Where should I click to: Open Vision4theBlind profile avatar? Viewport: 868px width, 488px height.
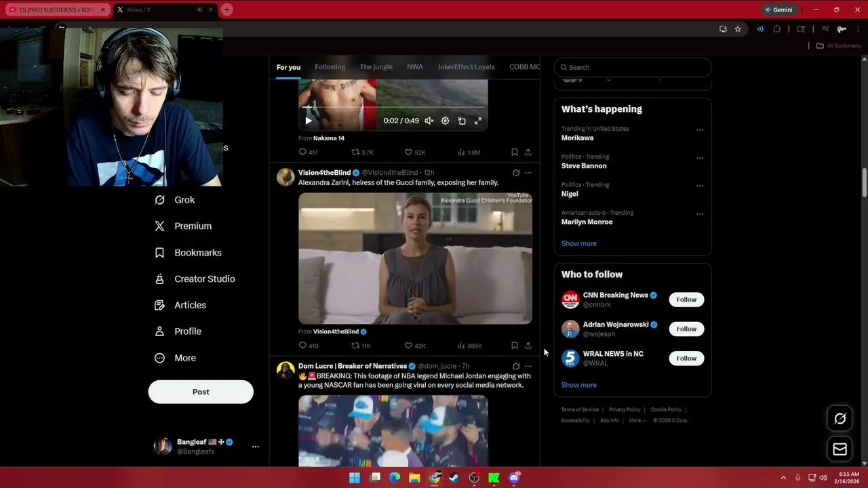point(285,177)
